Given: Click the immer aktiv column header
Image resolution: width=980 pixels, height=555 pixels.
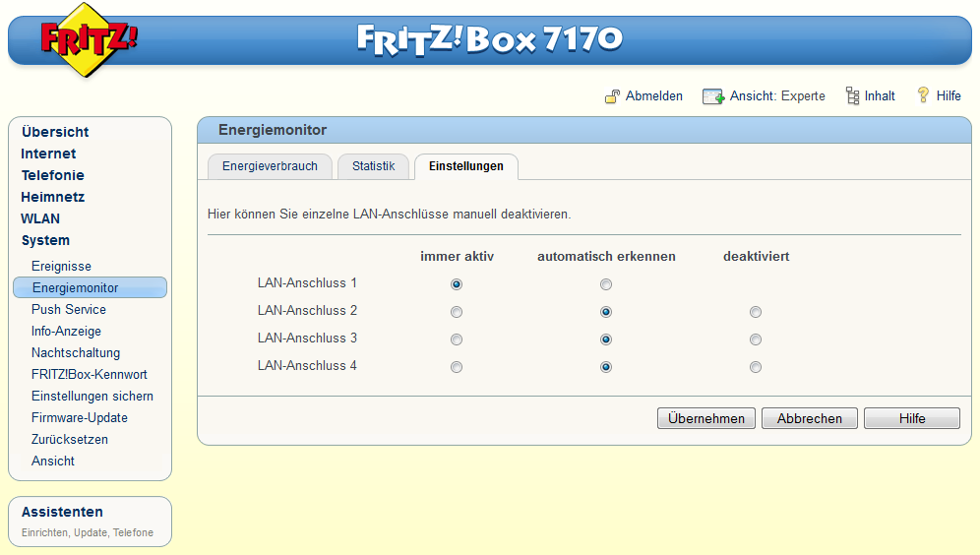Looking at the screenshot, I should tap(457, 256).
